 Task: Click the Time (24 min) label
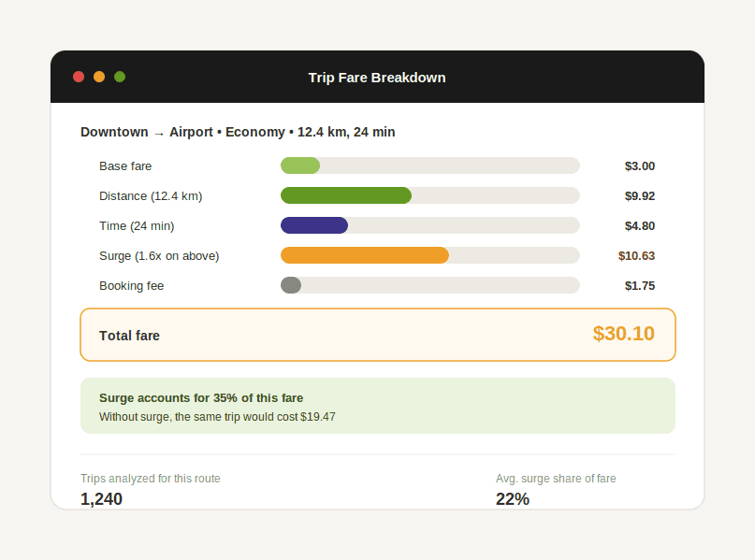point(137,225)
